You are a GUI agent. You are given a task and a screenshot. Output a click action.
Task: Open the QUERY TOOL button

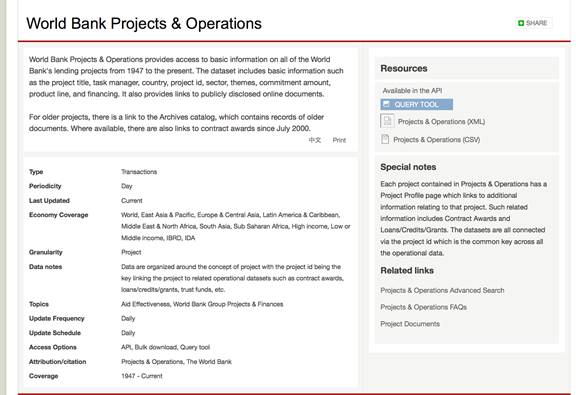417,104
